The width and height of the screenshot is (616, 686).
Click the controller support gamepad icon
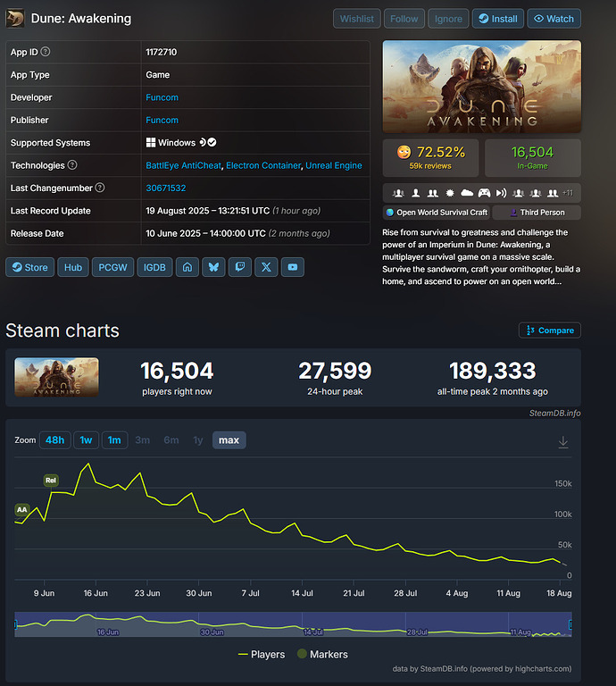pos(484,193)
